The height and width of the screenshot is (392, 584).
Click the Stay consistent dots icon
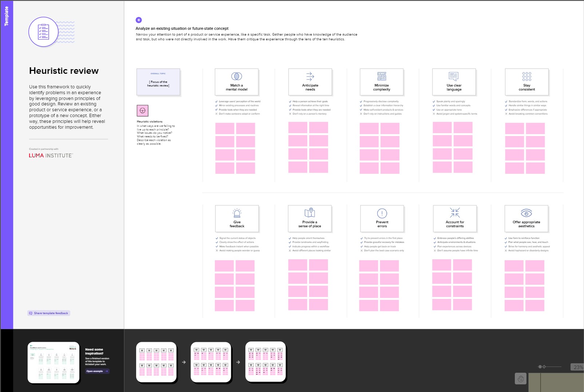(x=526, y=76)
